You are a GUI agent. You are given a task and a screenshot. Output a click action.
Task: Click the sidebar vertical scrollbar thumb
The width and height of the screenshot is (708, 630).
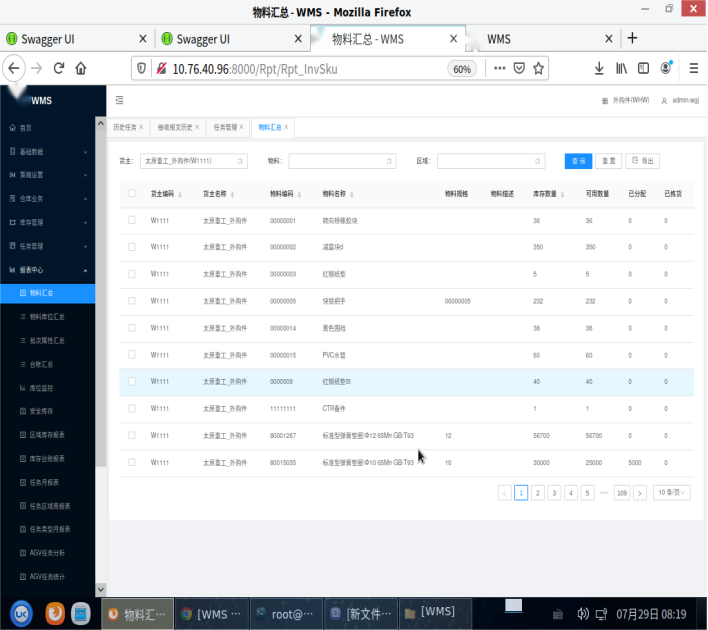101,298
